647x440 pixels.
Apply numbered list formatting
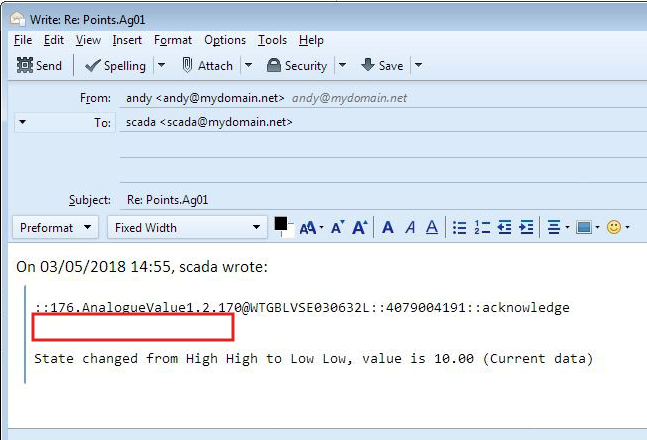pyautogui.click(x=482, y=228)
